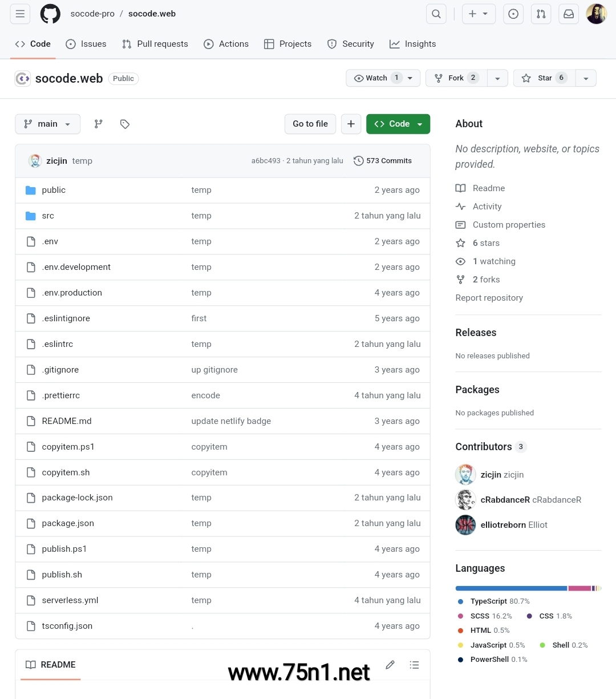616x699 pixels.
Task: Edit README with the pencil icon
Action: [390, 665]
